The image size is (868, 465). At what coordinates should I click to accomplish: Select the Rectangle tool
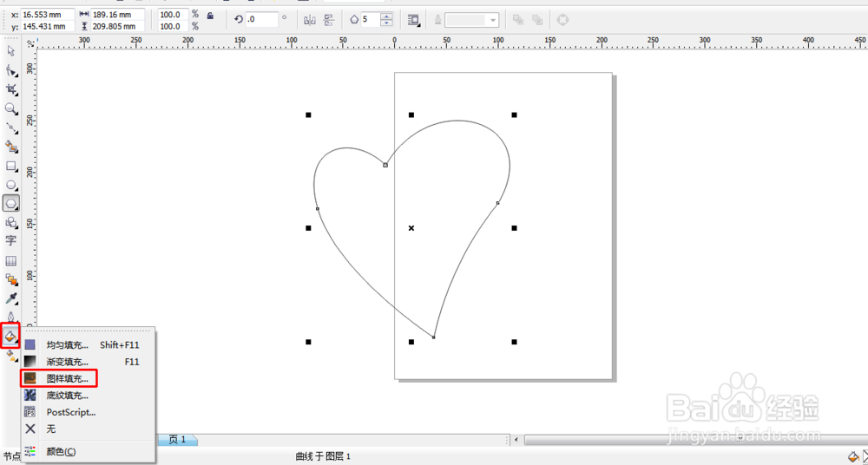10,166
